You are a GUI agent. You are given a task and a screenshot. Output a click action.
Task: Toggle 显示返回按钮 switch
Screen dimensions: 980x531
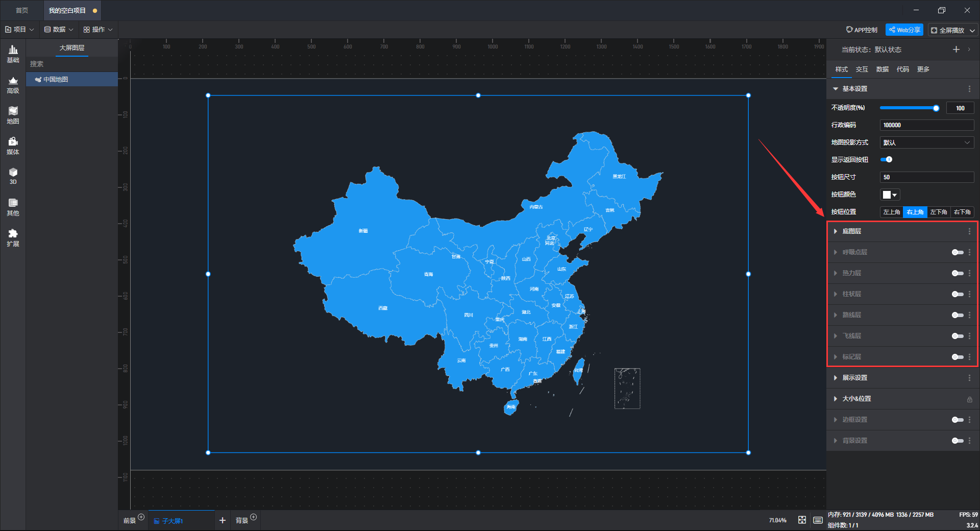click(x=886, y=159)
